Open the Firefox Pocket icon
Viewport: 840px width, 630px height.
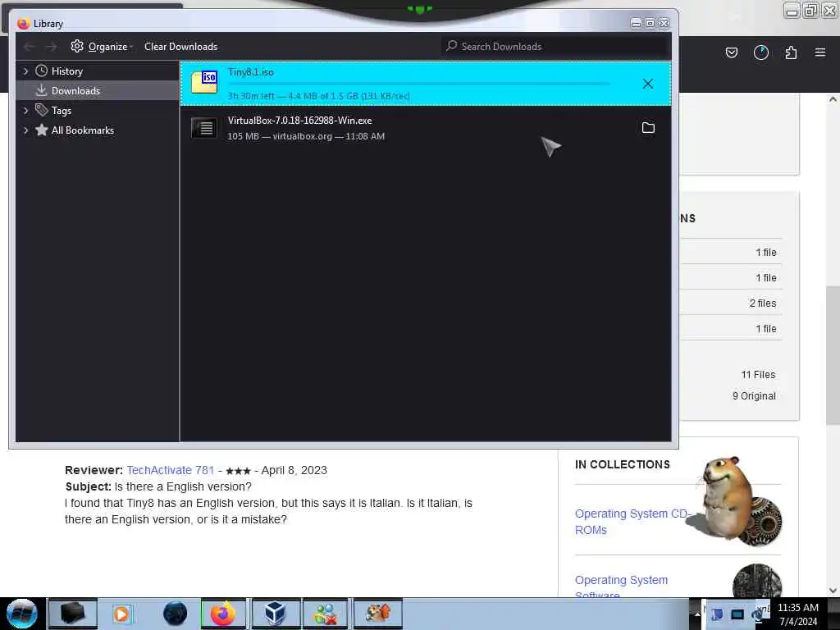731,52
